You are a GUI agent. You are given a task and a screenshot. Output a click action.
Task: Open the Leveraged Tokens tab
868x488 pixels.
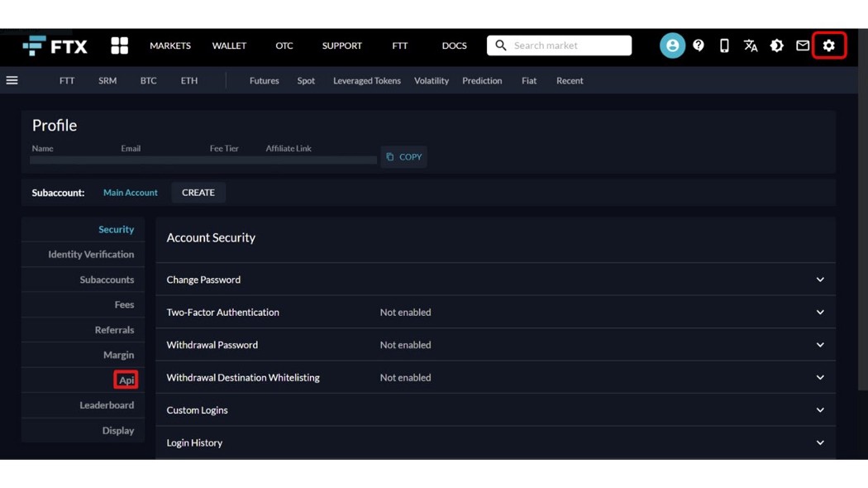(x=366, y=81)
